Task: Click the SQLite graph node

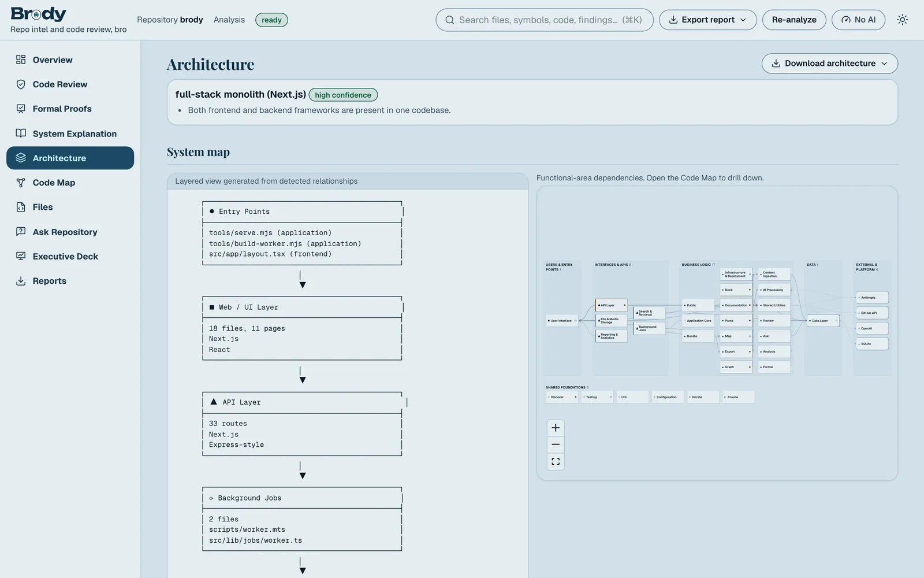Action: click(872, 344)
